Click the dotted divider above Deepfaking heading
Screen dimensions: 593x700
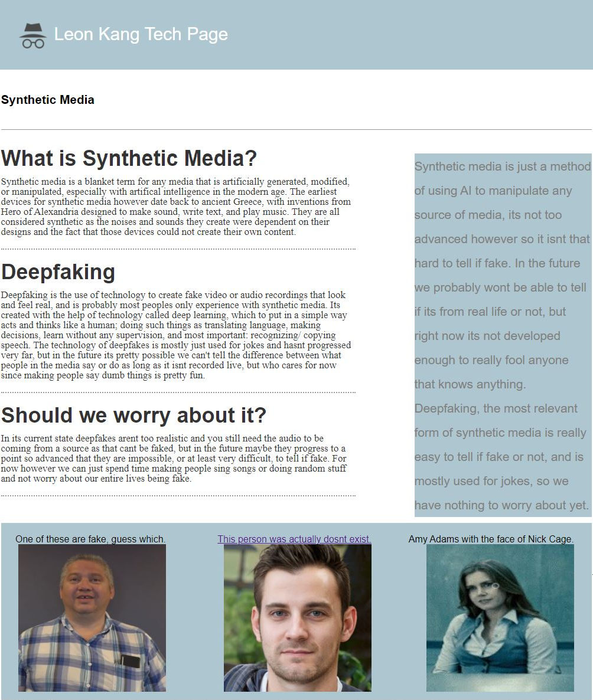point(178,249)
